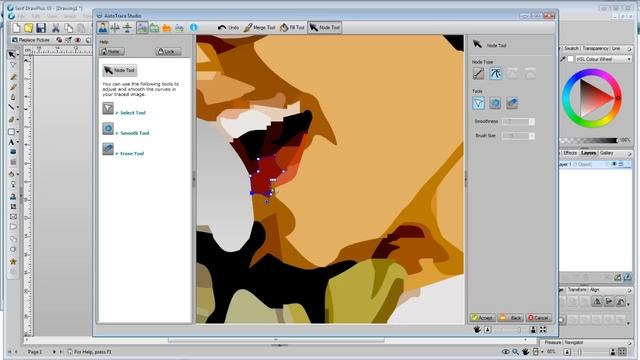Image resolution: width=640 pixels, height=360 pixels.
Task: Pick the Erase tool in Tools section
Action: pyautogui.click(x=512, y=103)
